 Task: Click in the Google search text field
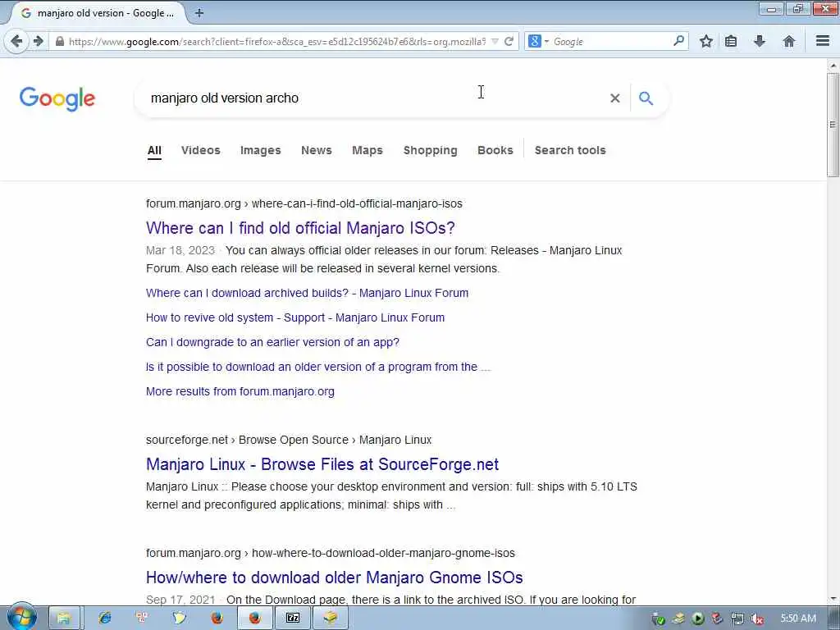coord(375,98)
